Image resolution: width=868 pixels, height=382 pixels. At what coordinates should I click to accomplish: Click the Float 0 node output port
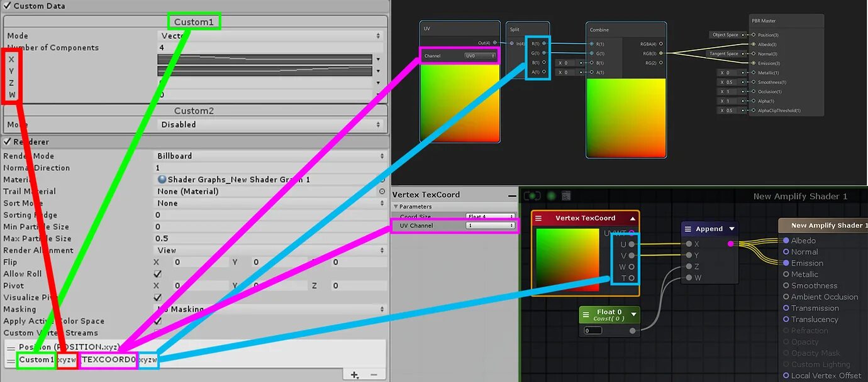click(632, 330)
